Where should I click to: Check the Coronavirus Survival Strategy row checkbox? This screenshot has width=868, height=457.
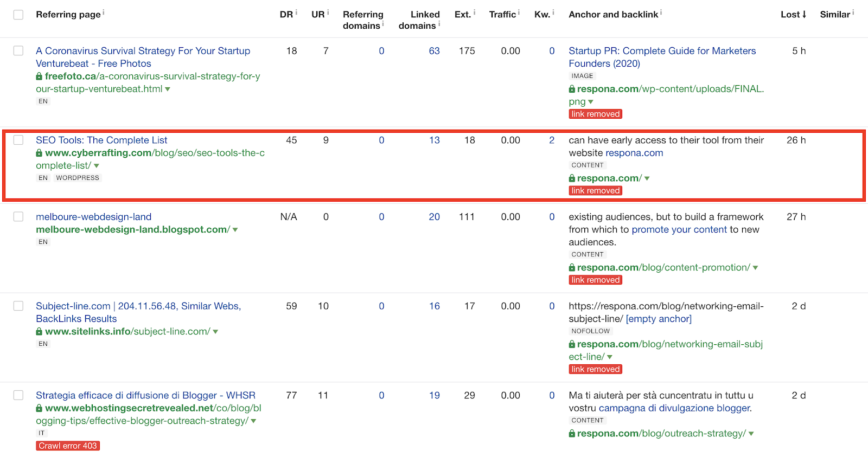point(18,50)
